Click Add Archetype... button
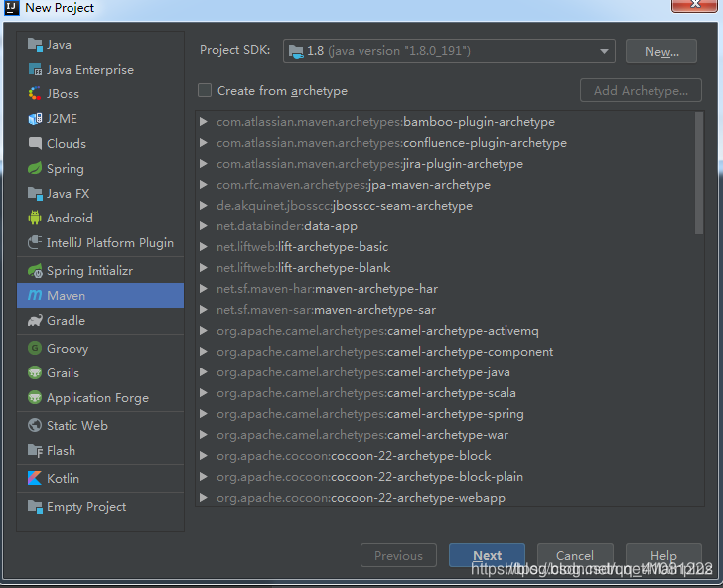This screenshot has height=588, width=723. (x=641, y=90)
